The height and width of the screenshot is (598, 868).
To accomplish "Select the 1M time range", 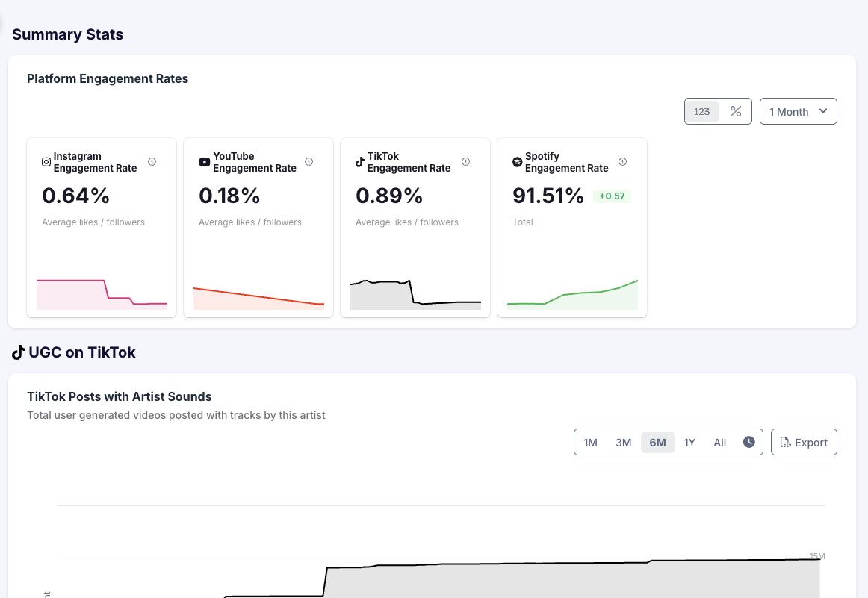I will coord(590,443).
